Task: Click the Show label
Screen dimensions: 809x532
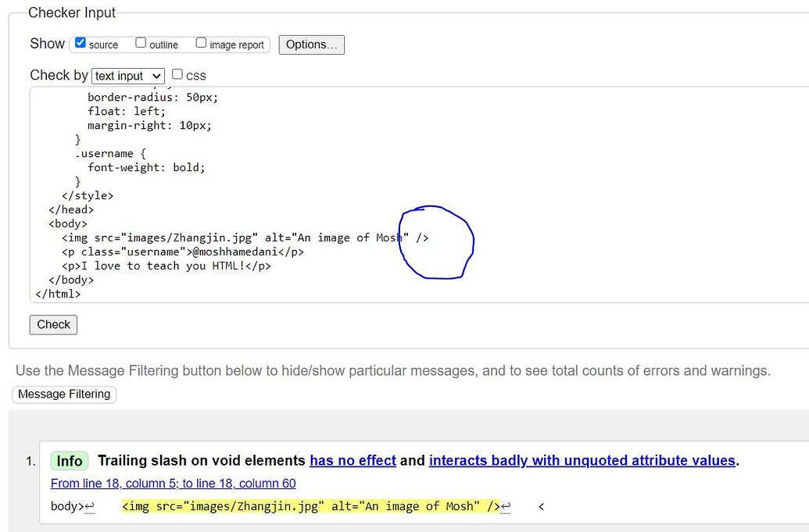Action: (x=47, y=44)
